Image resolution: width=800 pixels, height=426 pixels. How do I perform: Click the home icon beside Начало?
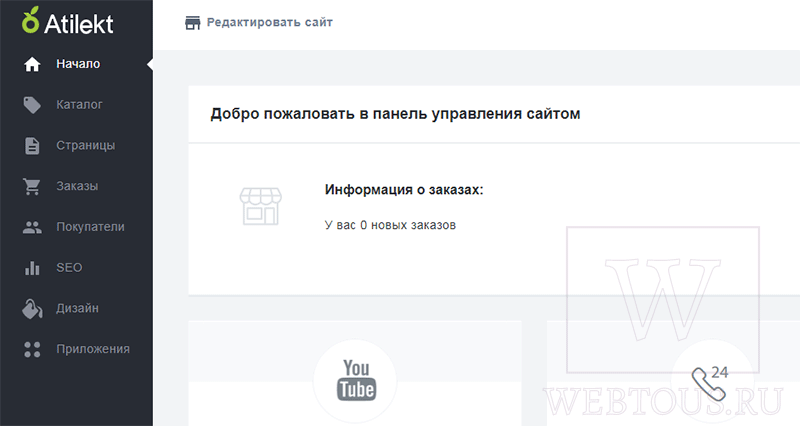click(32, 64)
